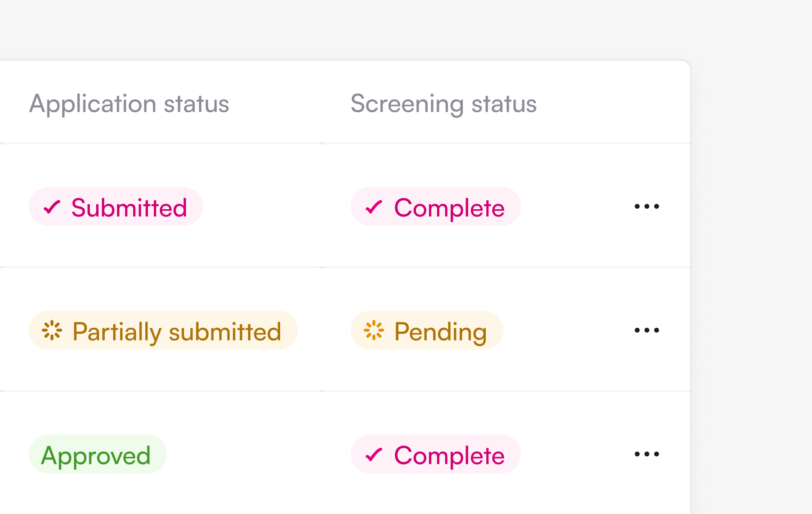Click the spinner icon in Pending badge

[374, 330]
